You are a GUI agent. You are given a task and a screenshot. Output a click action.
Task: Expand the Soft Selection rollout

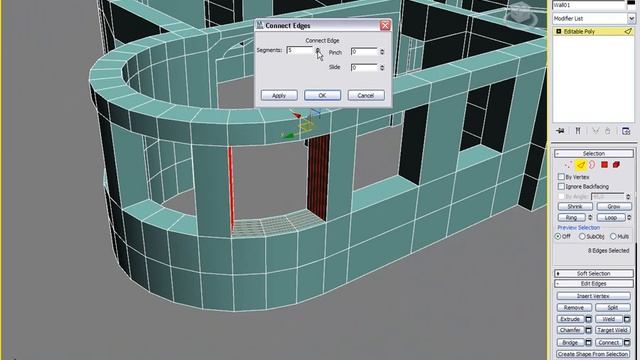[593, 273]
